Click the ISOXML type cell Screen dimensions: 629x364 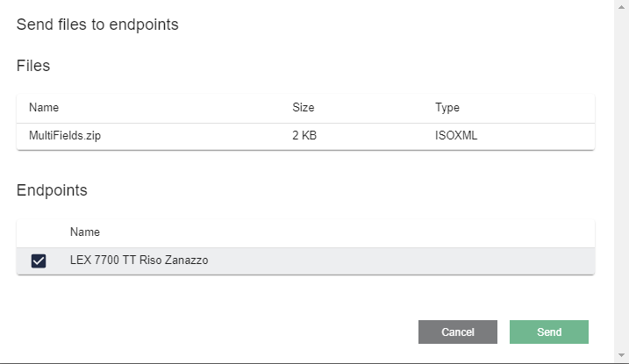[x=456, y=135]
